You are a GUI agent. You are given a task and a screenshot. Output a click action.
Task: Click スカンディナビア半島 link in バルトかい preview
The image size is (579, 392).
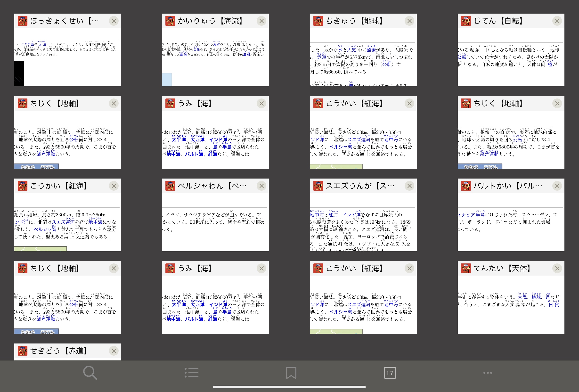[471, 215]
